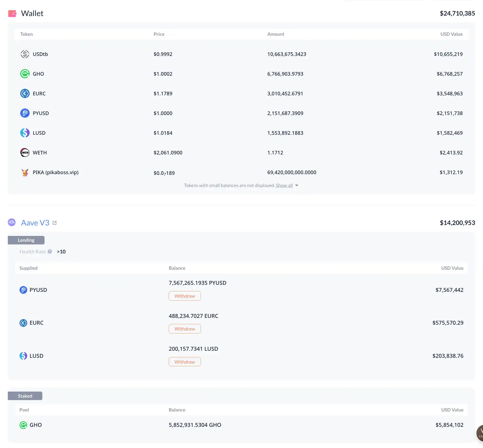Click the pink Wallet section icon
This screenshot has width=483, height=448.
(12, 13)
